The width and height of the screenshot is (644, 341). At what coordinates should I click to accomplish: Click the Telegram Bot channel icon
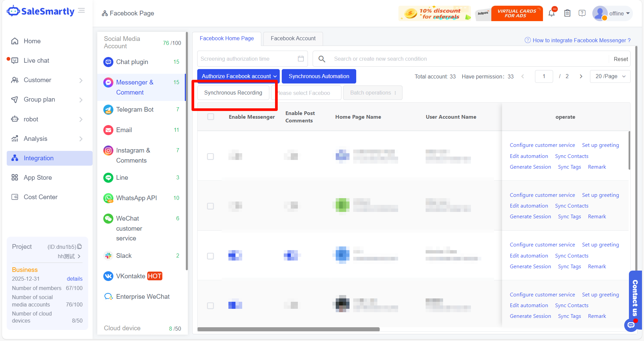pyautogui.click(x=108, y=110)
